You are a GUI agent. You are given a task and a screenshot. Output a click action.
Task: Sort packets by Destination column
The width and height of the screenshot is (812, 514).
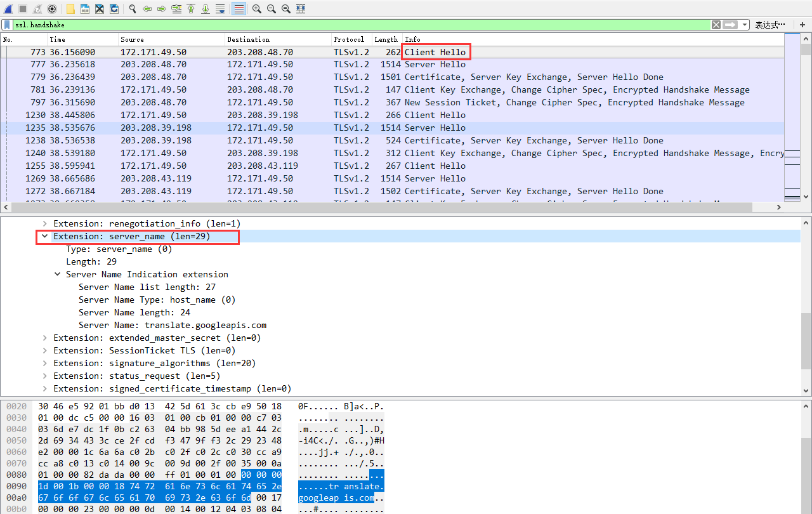pos(278,39)
